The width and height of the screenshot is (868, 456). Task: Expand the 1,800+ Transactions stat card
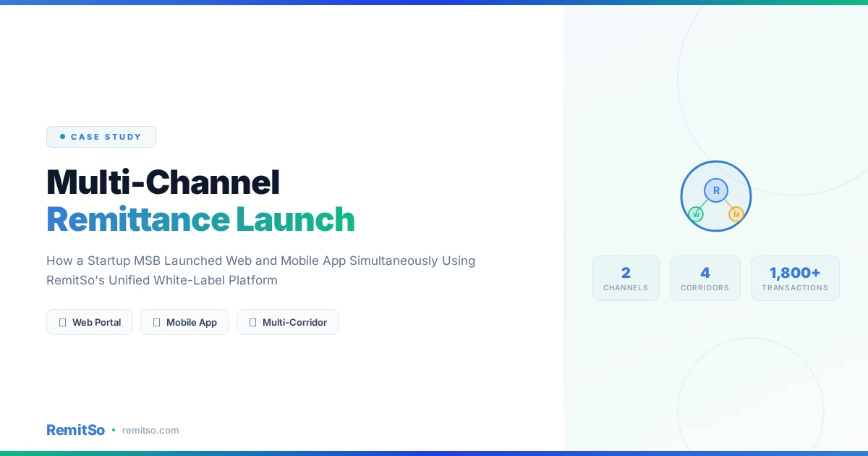click(795, 278)
